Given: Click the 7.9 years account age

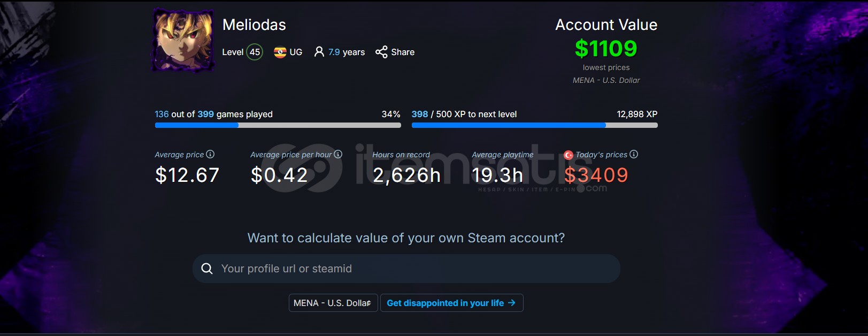Looking at the screenshot, I should (x=347, y=52).
